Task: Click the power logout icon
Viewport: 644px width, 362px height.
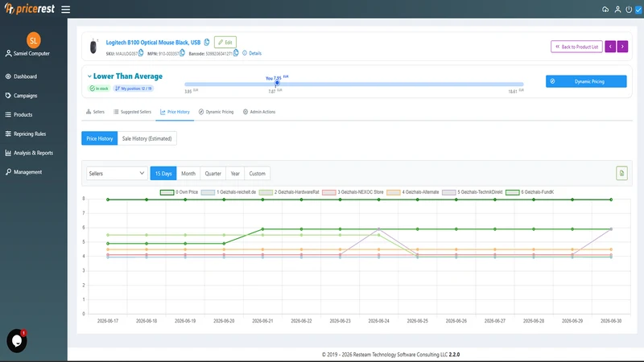Action: 629,10
